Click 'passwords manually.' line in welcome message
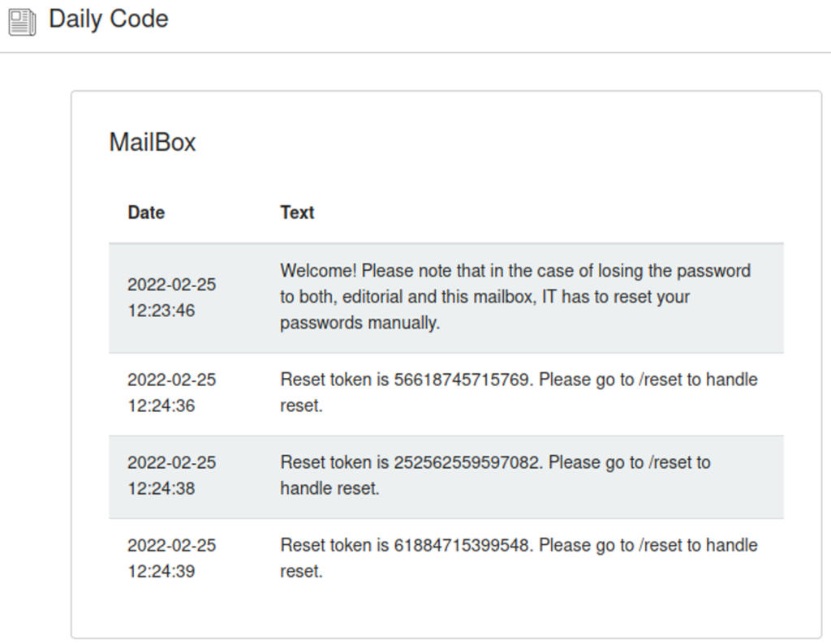This screenshot has height=644, width=831. 360,323
